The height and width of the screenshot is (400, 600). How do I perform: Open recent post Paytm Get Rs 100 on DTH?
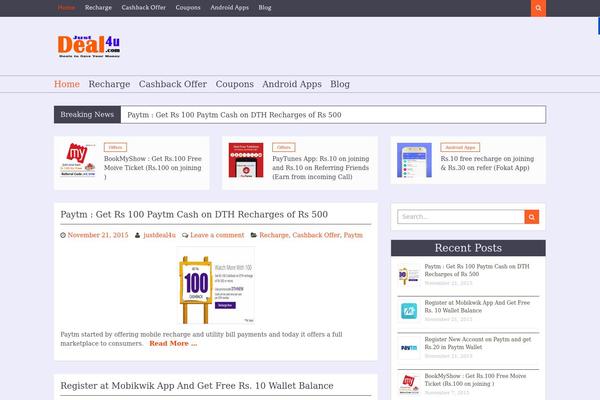click(x=477, y=270)
